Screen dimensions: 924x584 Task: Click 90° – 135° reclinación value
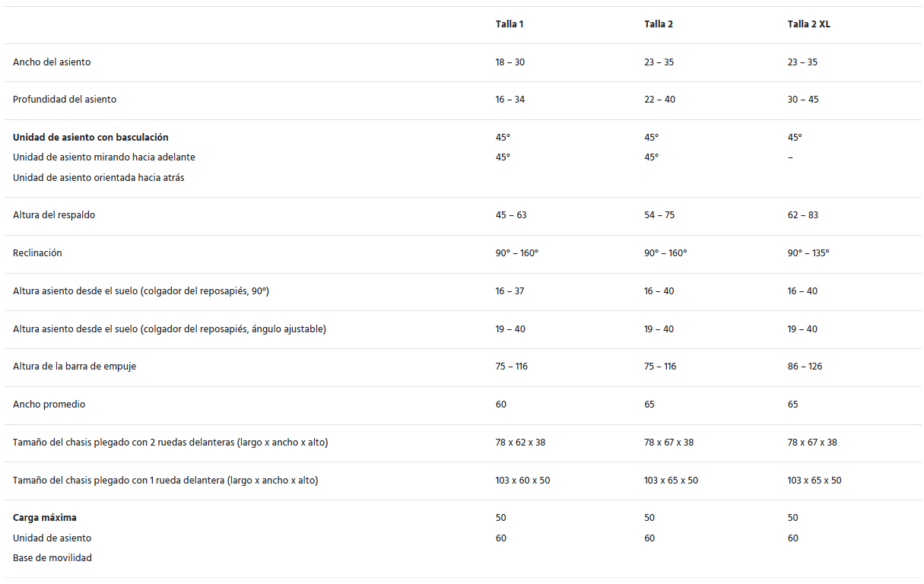coord(808,253)
